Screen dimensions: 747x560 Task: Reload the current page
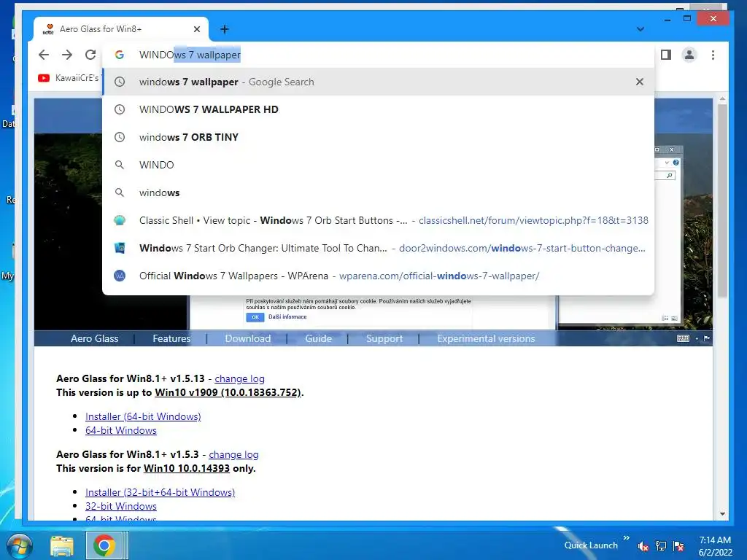point(90,55)
